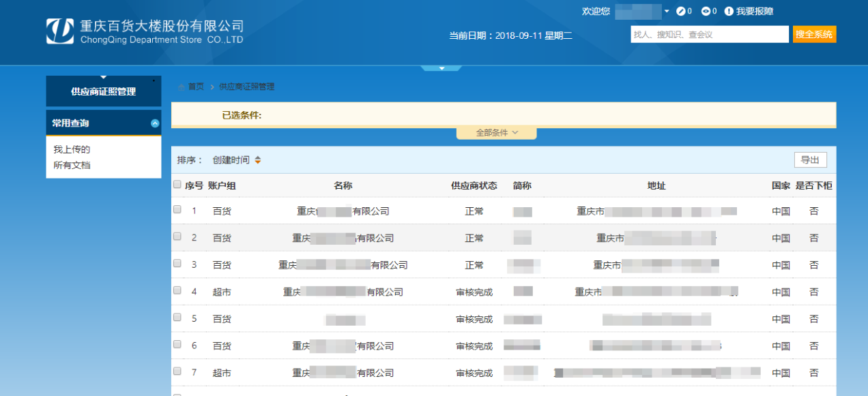Expand the 全部条件 filter panel
Viewport: 868px width, 396px height.
pyautogui.click(x=497, y=133)
